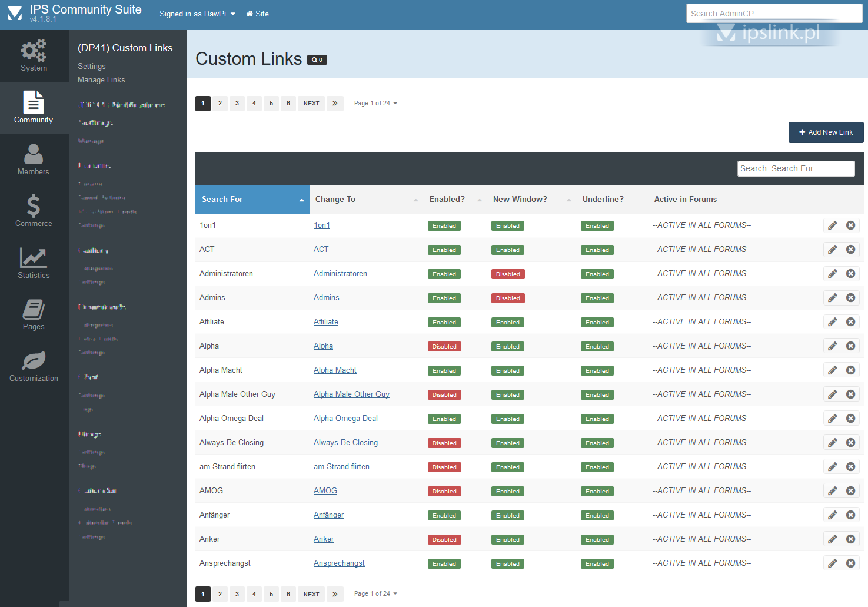The height and width of the screenshot is (607, 868).
Task: Open top Page 1 of 24 dropdown
Action: pyautogui.click(x=375, y=103)
